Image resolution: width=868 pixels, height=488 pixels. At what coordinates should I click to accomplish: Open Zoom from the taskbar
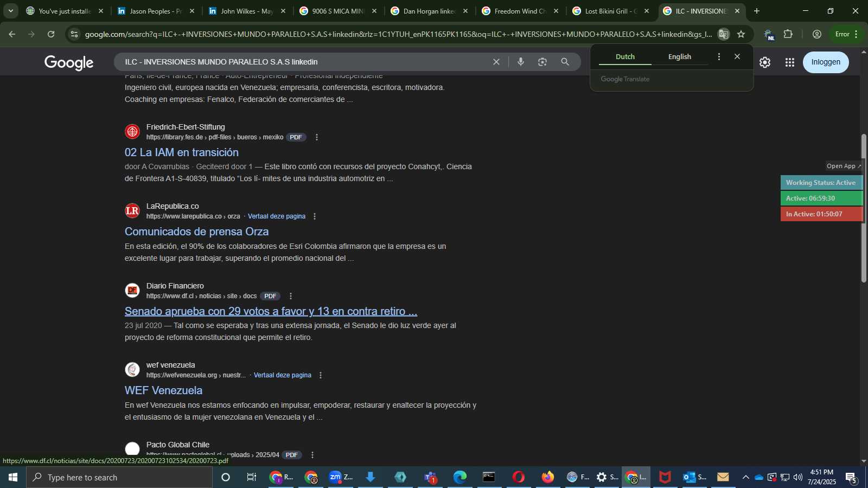tap(341, 477)
